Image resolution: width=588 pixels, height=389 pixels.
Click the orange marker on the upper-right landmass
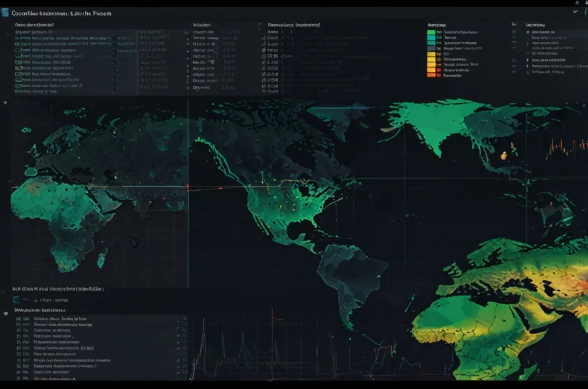pos(503,154)
